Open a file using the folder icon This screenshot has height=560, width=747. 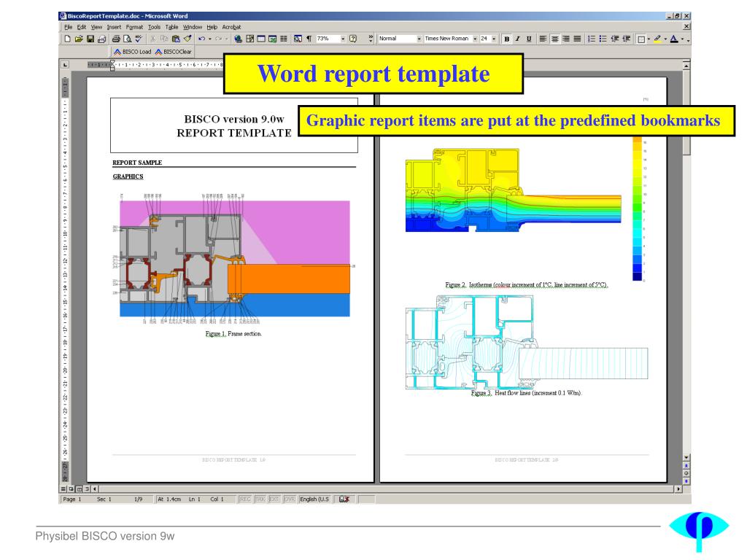point(79,39)
